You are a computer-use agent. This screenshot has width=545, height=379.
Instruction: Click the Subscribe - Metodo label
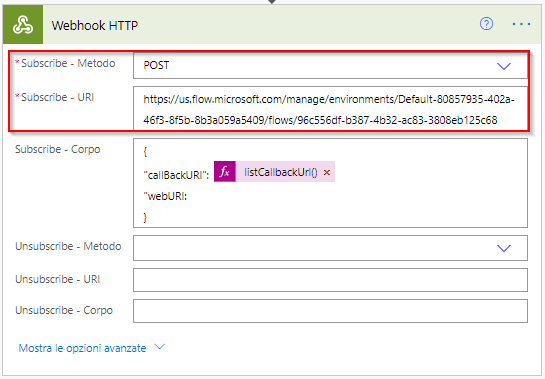[x=68, y=63]
